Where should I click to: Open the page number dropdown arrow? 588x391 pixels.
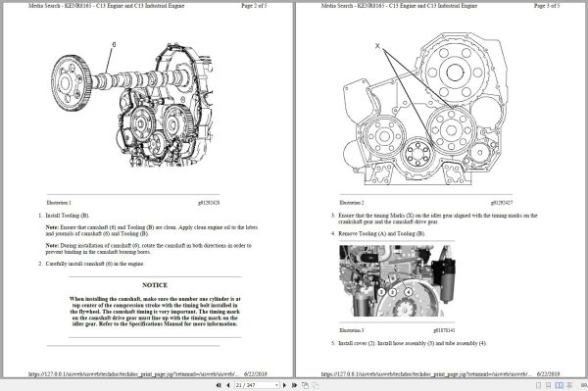(x=277, y=385)
